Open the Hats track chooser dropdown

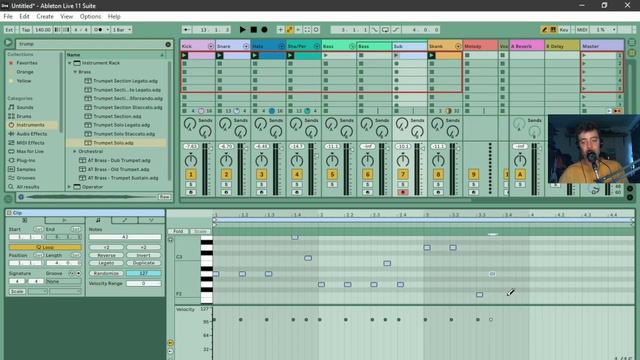click(x=281, y=46)
